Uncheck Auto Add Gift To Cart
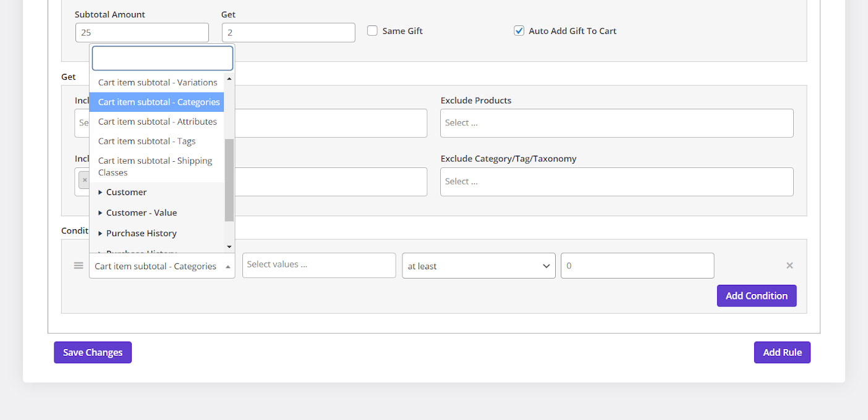The height and width of the screenshot is (420, 868). (x=519, y=31)
